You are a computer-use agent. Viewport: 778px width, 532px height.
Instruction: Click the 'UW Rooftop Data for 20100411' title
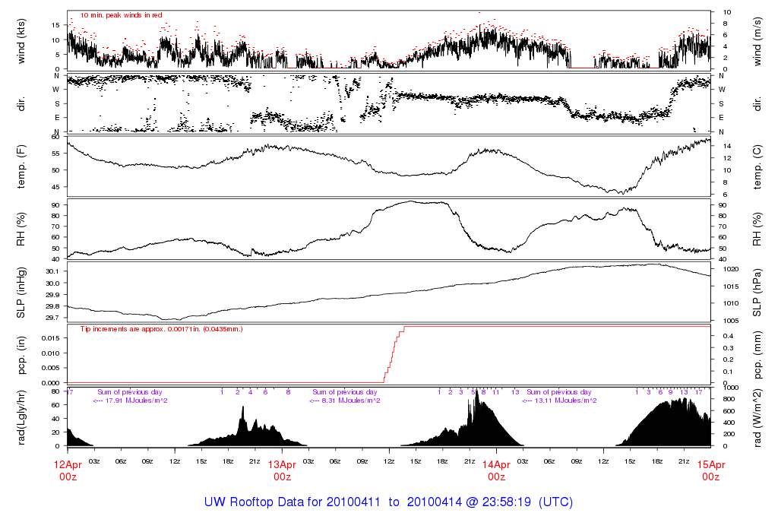point(293,502)
